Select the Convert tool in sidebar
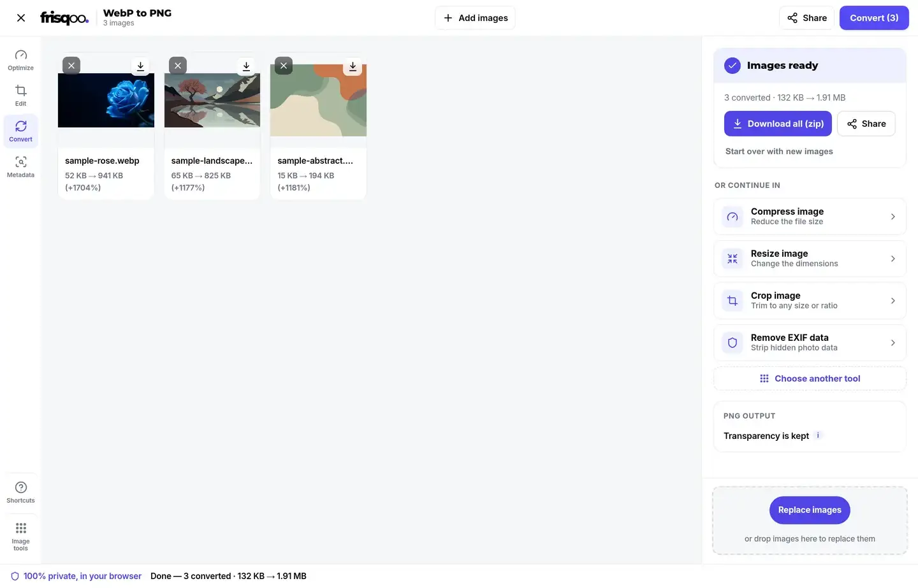The width and height of the screenshot is (918, 588). coord(21,131)
